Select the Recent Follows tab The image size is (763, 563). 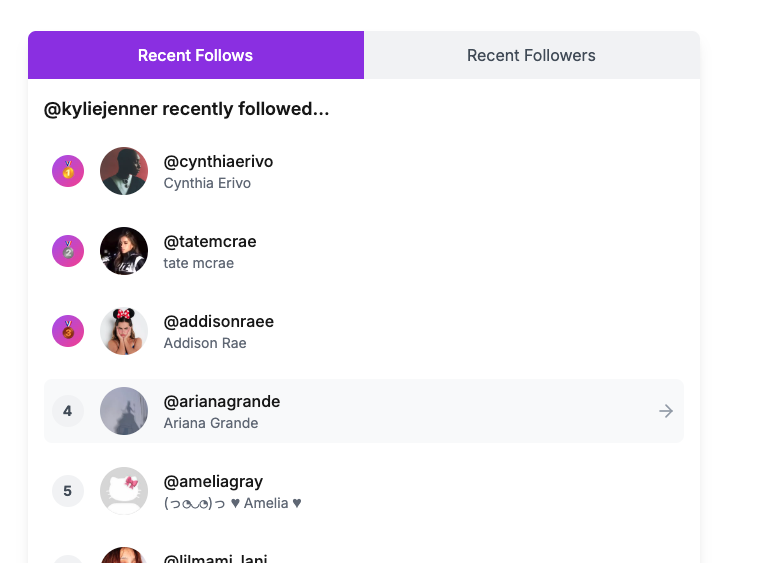195,55
